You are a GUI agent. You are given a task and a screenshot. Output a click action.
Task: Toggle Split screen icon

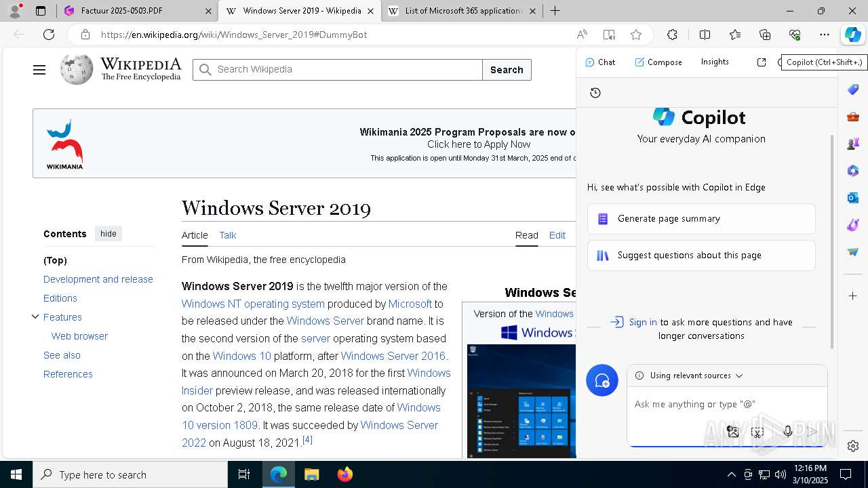pos(705,35)
